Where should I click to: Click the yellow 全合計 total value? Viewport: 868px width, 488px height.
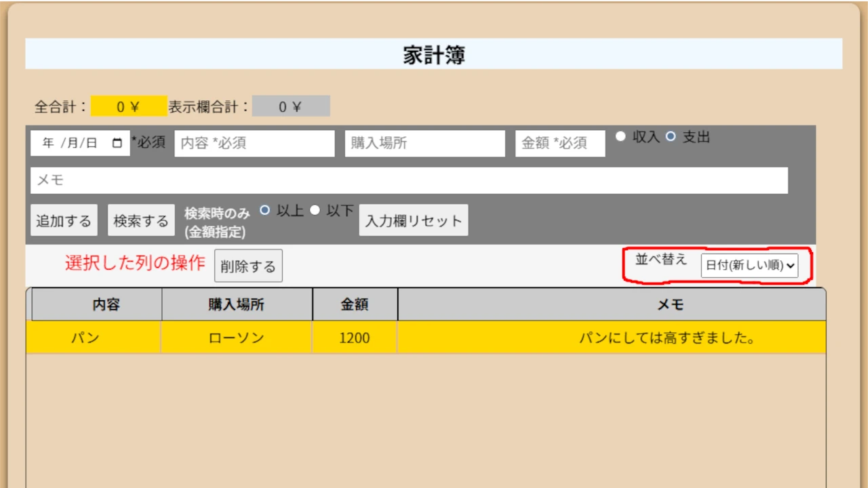point(128,106)
